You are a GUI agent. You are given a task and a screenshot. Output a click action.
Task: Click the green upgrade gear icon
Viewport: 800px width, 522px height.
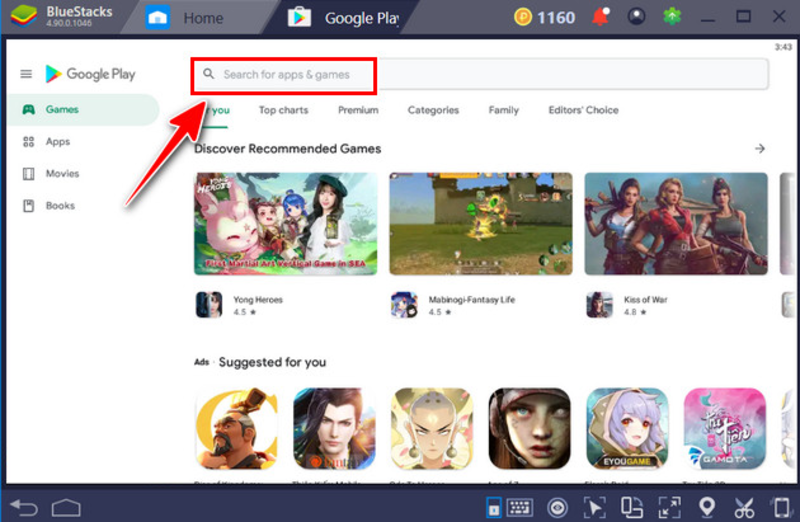[672, 17]
